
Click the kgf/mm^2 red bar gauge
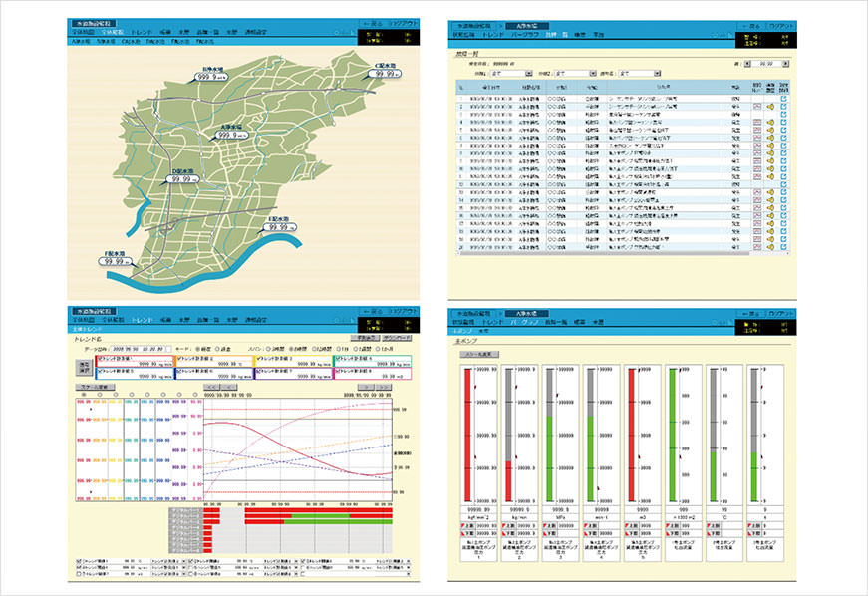(x=467, y=435)
